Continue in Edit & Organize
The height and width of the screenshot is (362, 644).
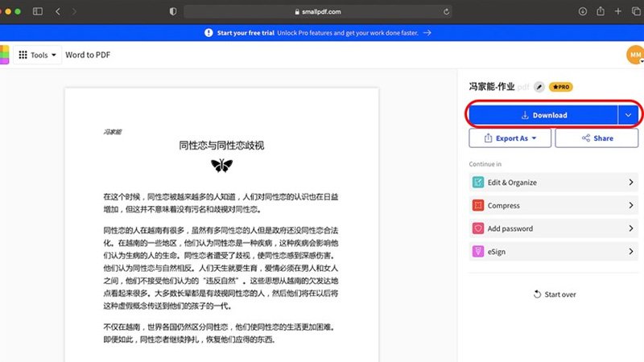click(x=554, y=183)
